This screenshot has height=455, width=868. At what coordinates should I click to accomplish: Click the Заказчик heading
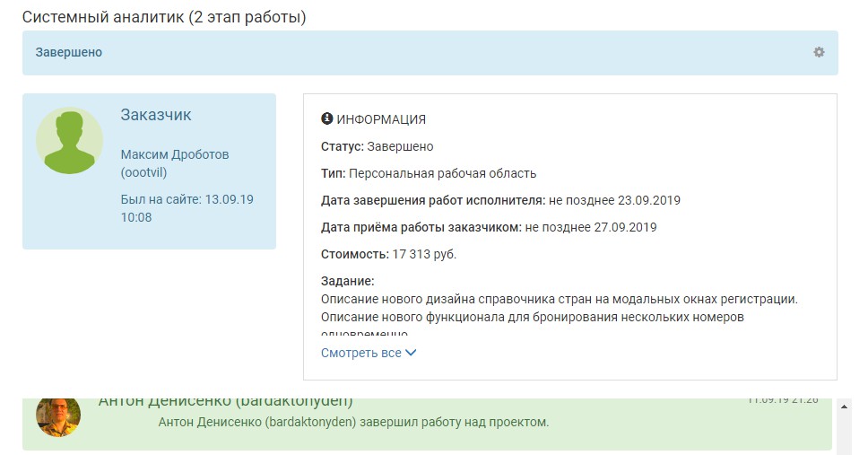click(156, 115)
